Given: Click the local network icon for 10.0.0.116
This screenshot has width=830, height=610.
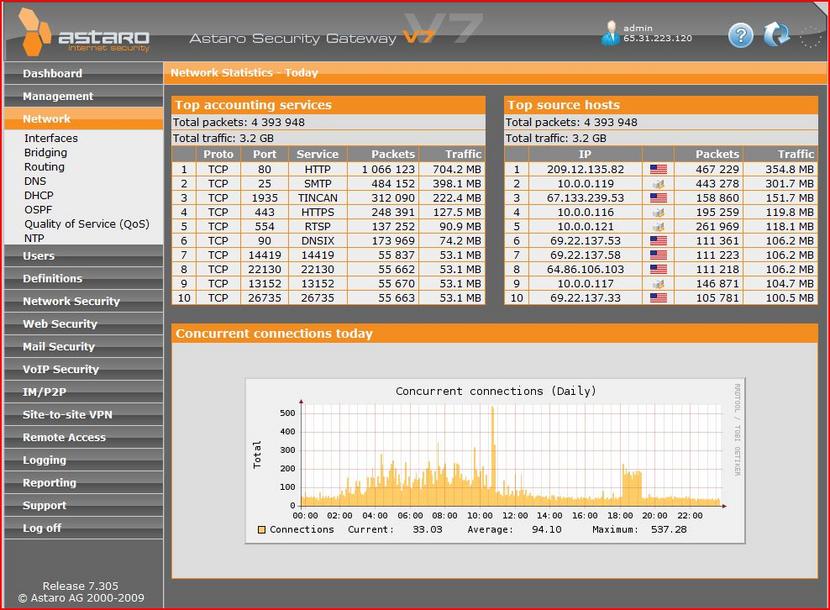Looking at the screenshot, I should tap(658, 212).
